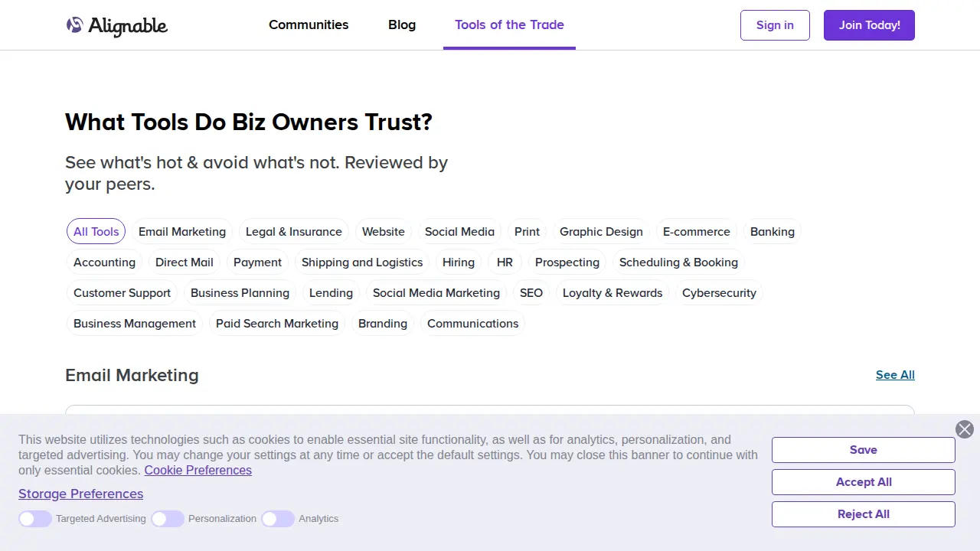
Task: Select the Graphic Design category
Action: 601,231
